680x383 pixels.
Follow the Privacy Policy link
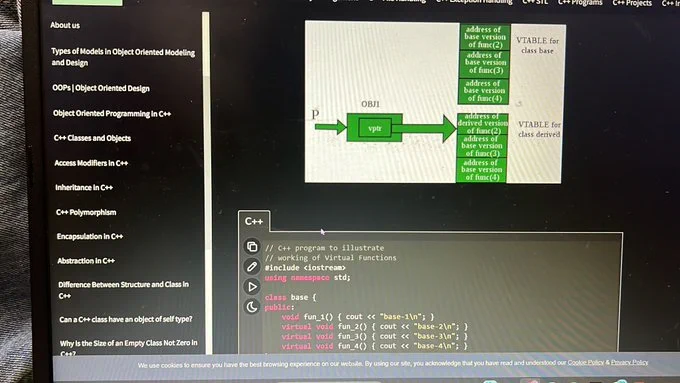629,362
